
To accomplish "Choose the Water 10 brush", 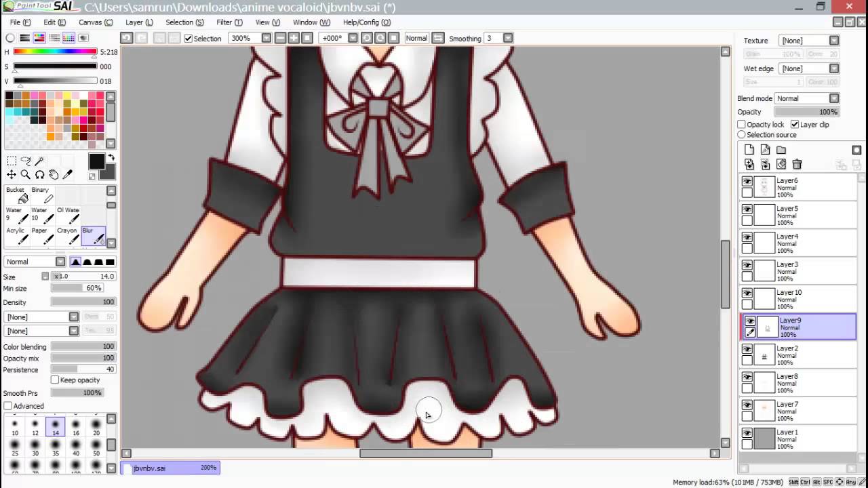I will (x=42, y=216).
